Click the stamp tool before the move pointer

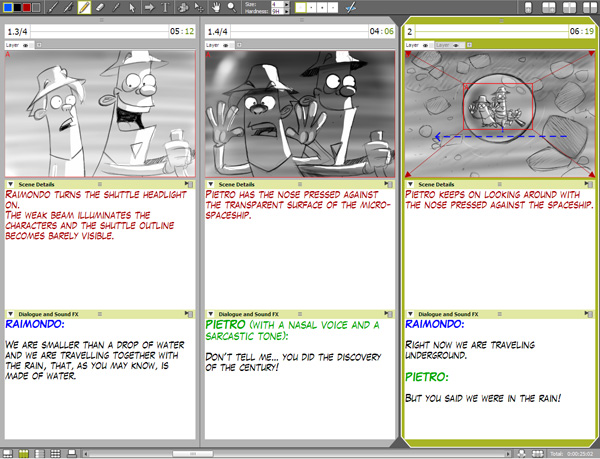click(x=183, y=7)
